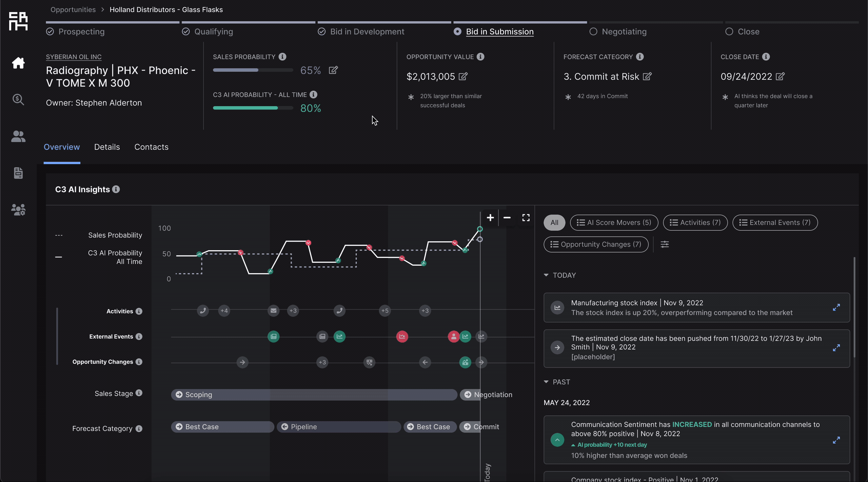The width and height of the screenshot is (868, 482).
Task: Collapse the TODAY section
Action: coord(546,275)
